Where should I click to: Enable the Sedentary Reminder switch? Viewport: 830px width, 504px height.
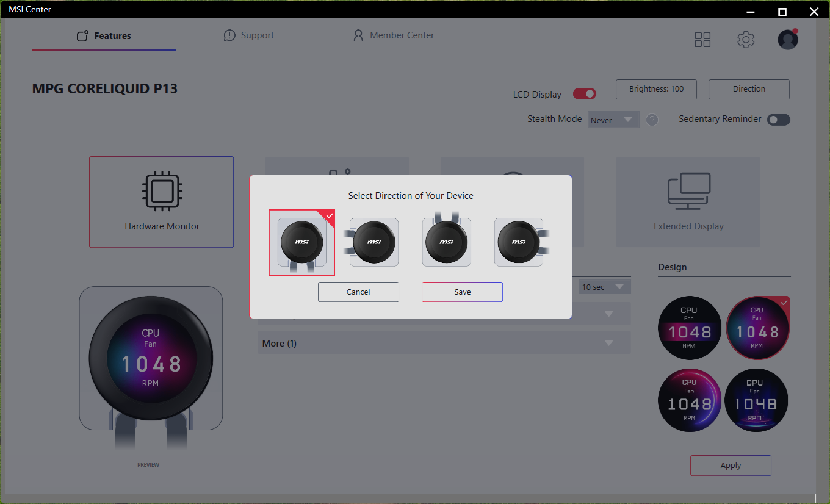point(779,120)
